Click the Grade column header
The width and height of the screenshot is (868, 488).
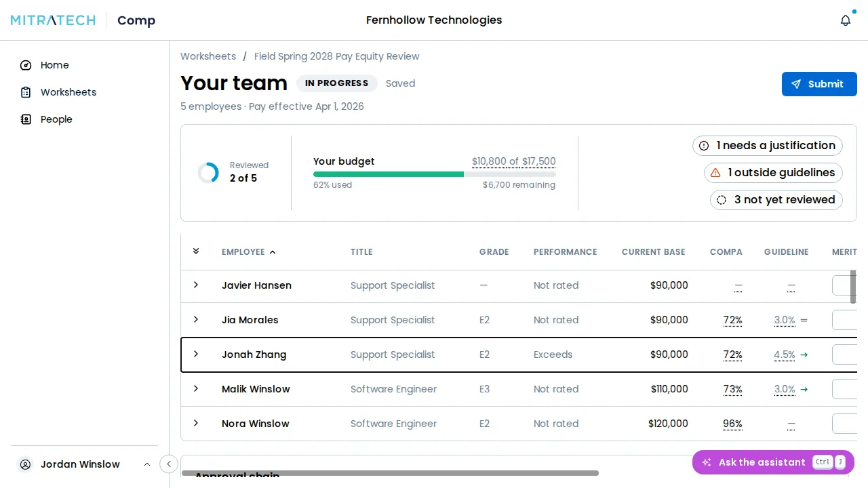point(494,252)
